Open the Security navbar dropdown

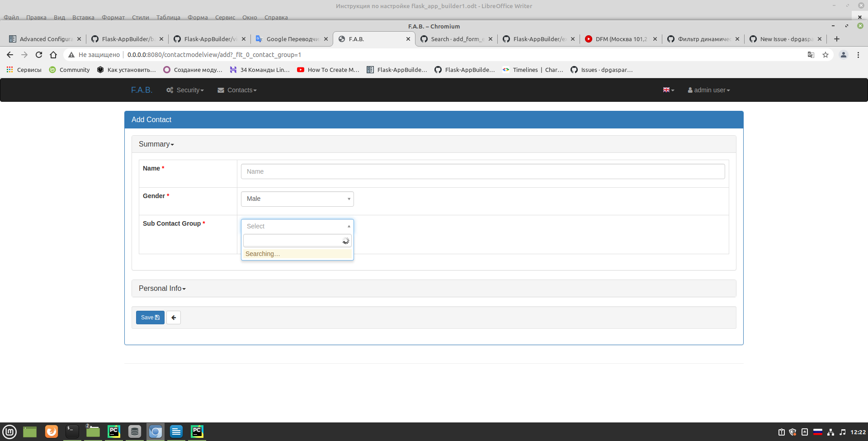(x=185, y=90)
